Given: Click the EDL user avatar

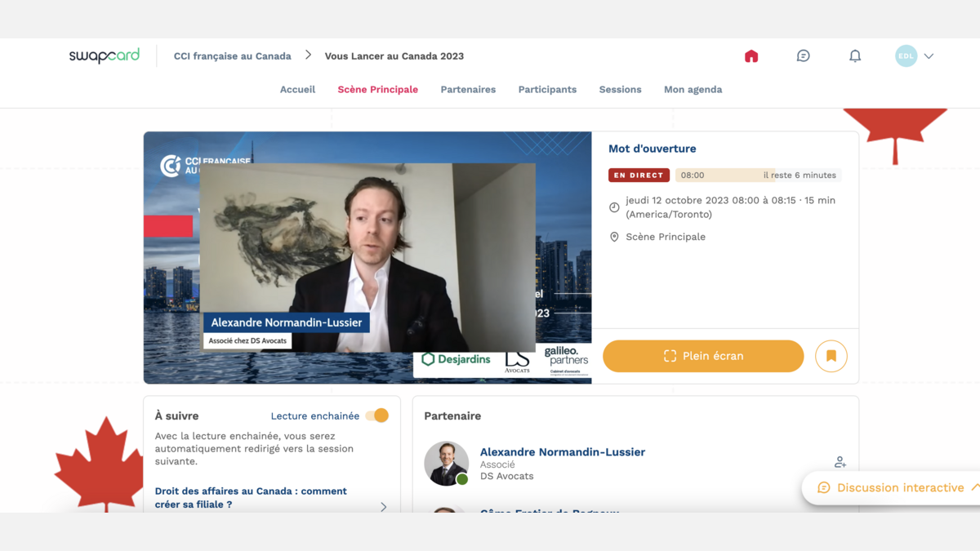Looking at the screenshot, I should point(906,56).
